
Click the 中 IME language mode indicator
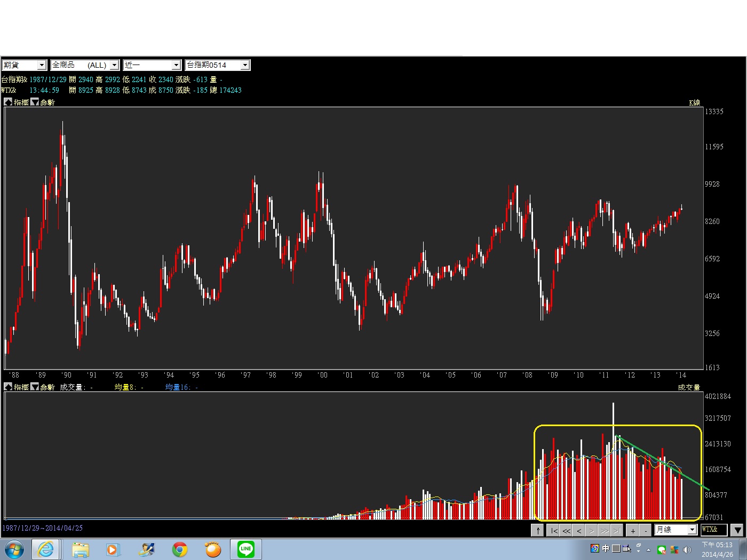606,548
